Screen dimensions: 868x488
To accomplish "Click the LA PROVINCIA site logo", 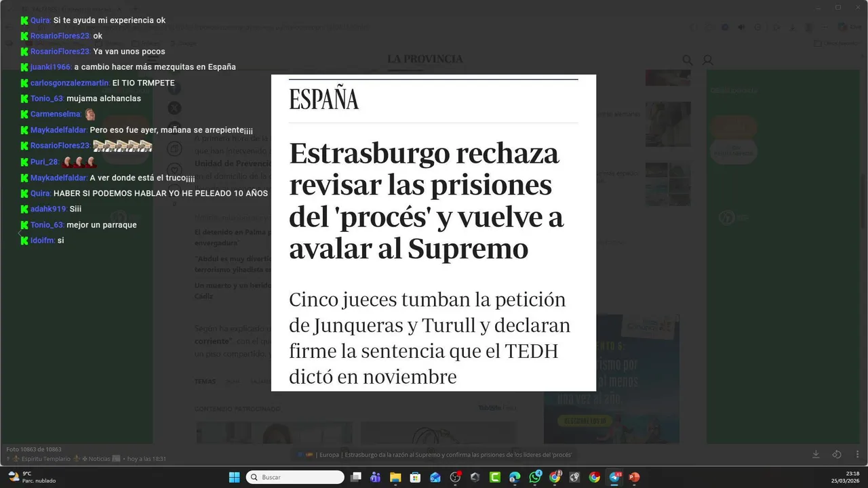I will point(425,59).
